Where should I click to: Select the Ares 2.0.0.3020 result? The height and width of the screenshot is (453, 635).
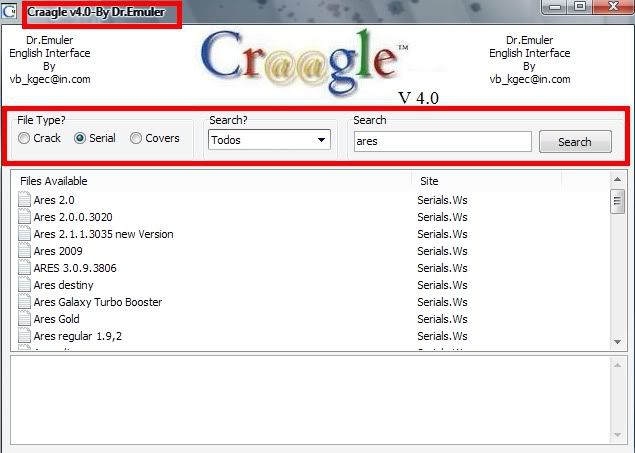tap(73, 217)
